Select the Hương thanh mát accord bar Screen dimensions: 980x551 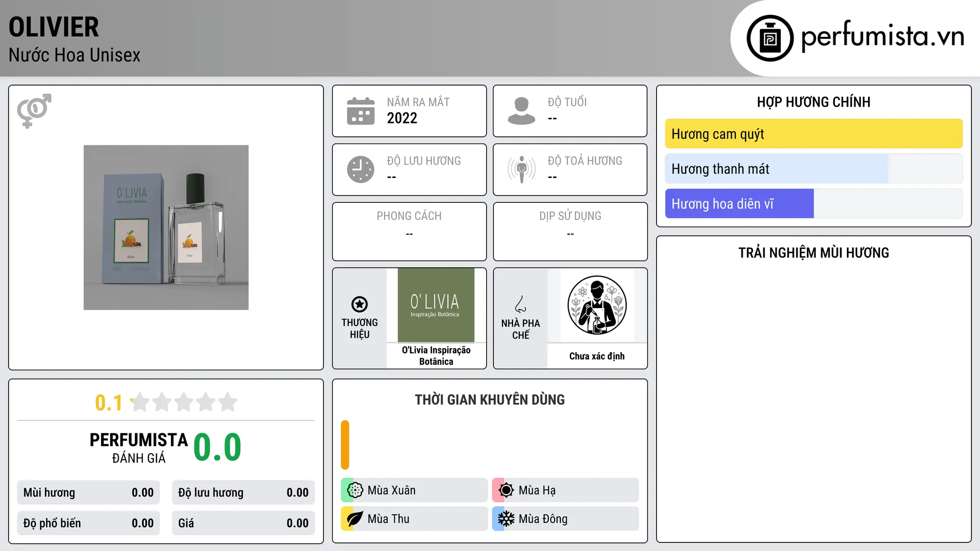813,169
